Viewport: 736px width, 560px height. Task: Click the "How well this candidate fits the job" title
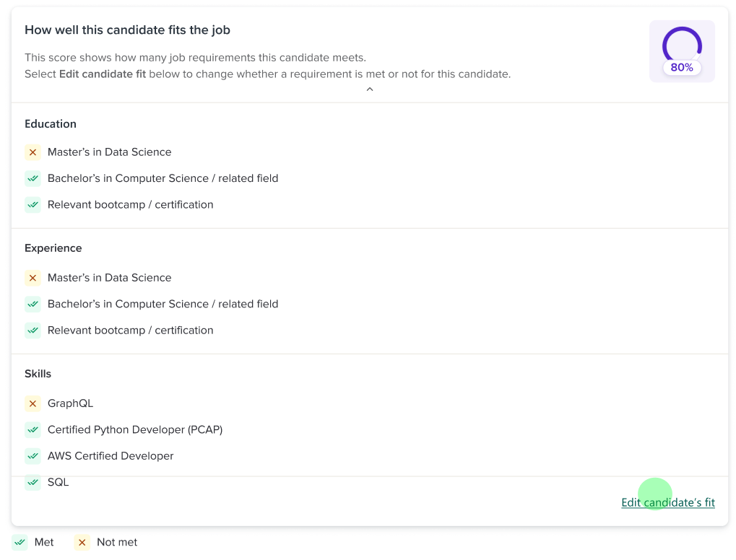pyautogui.click(x=127, y=30)
